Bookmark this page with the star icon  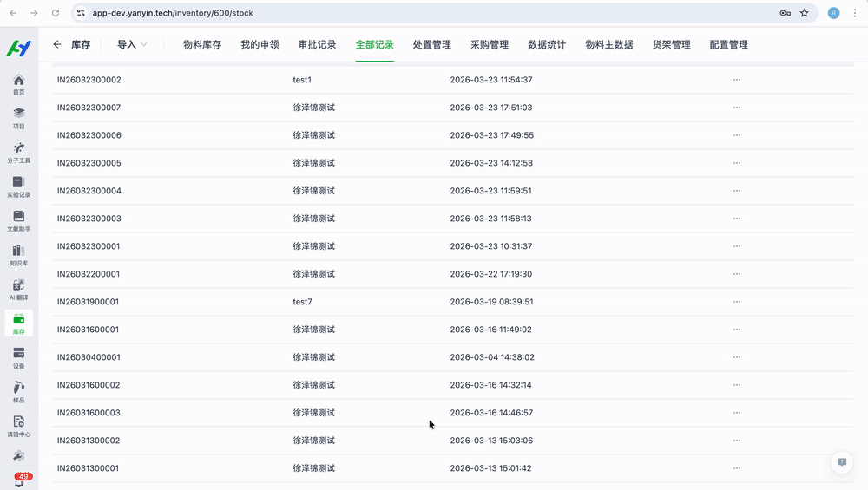[x=804, y=13]
